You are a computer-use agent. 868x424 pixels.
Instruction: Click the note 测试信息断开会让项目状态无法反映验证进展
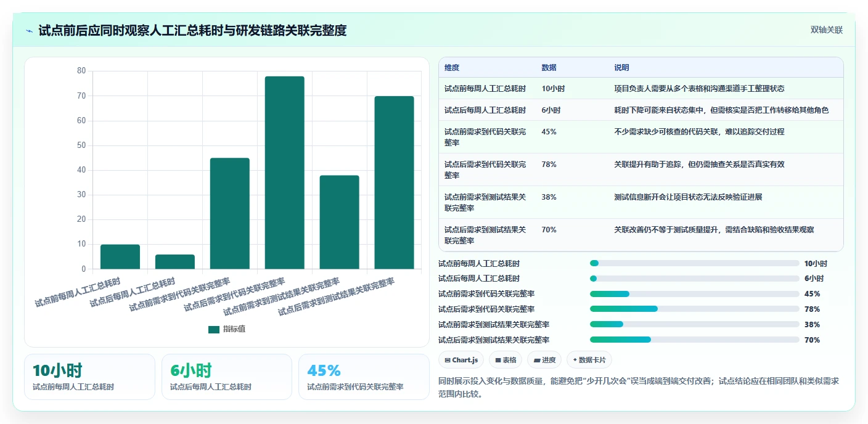(x=688, y=197)
